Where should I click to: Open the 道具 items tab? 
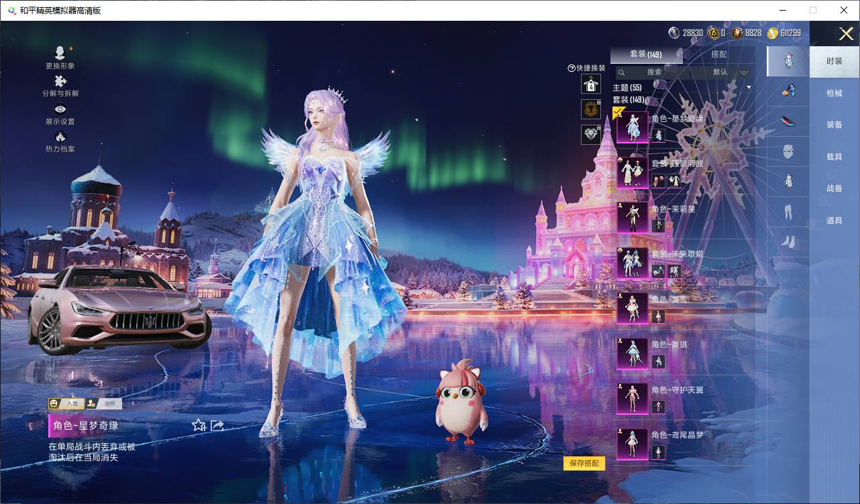(835, 220)
